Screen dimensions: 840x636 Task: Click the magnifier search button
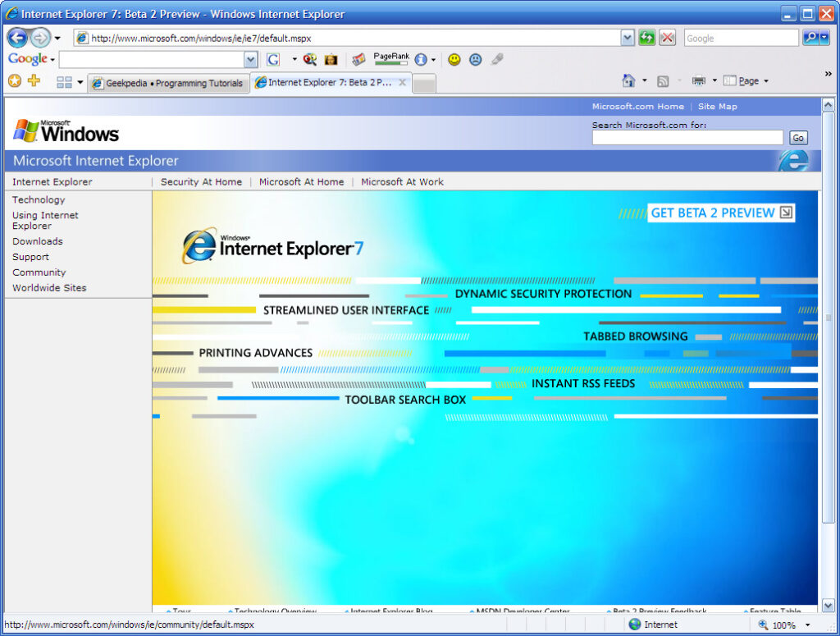[810, 38]
